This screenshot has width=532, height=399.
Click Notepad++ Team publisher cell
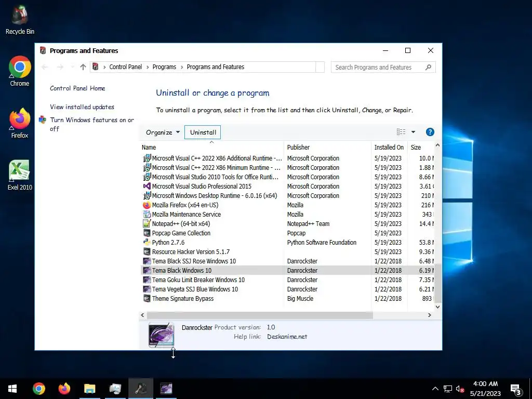coord(308,224)
